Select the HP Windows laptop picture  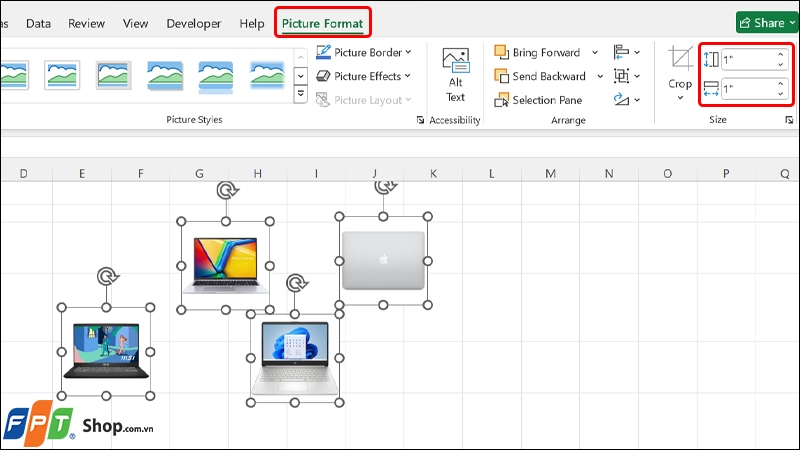[295, 358]
